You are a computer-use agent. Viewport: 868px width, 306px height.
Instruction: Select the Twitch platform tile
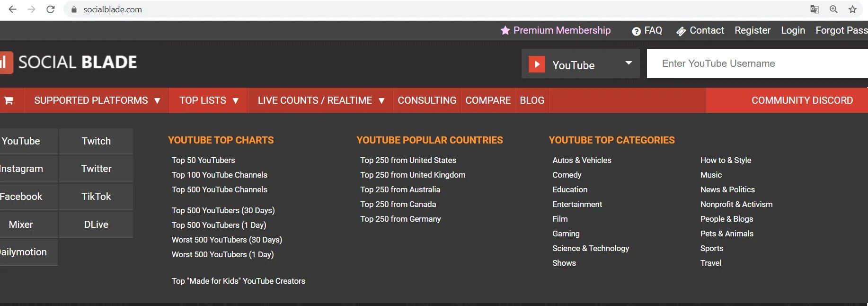(96, 141)
